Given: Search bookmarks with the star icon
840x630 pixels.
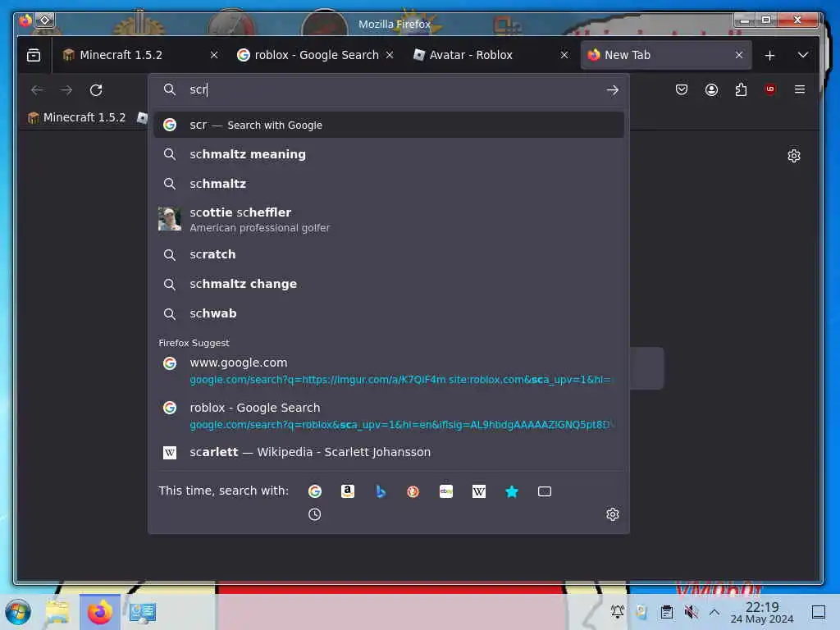Looking at the screenshot, I should [x=512, y=491].
